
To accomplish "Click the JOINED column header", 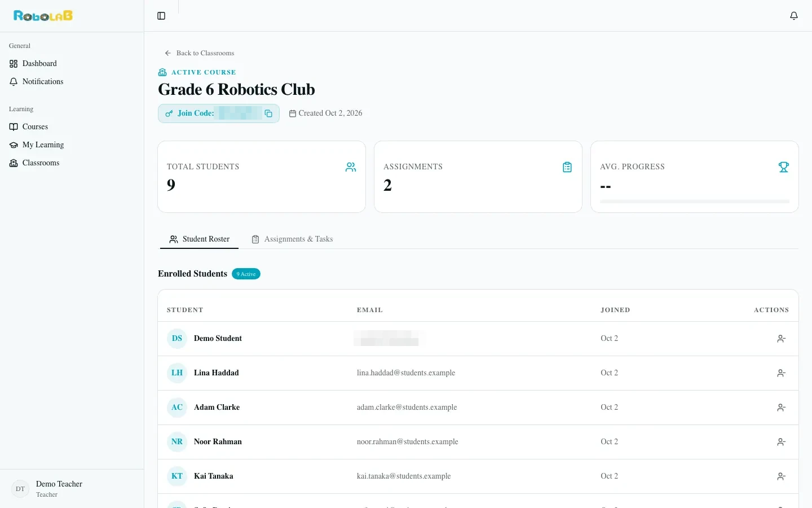I will pos(615,310).
